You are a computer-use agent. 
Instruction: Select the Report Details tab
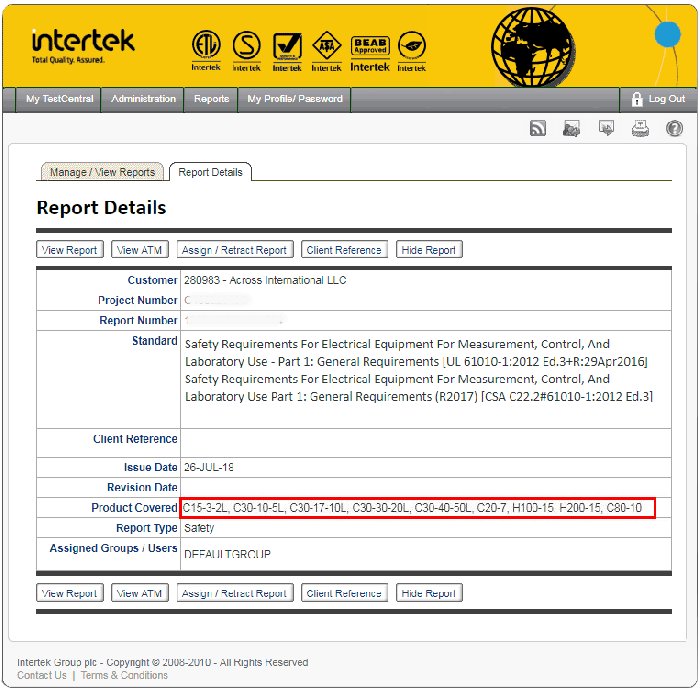pos(210,172)
